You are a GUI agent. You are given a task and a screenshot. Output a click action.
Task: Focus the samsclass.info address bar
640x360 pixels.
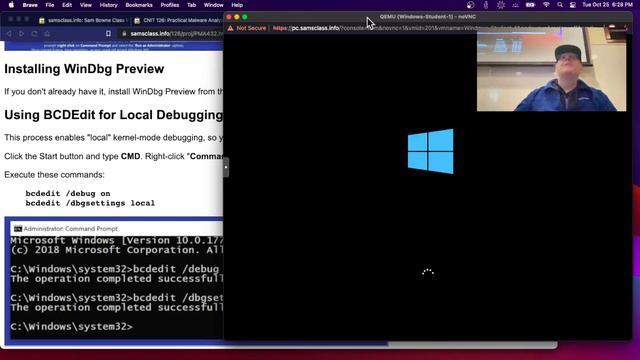[171, 33]
